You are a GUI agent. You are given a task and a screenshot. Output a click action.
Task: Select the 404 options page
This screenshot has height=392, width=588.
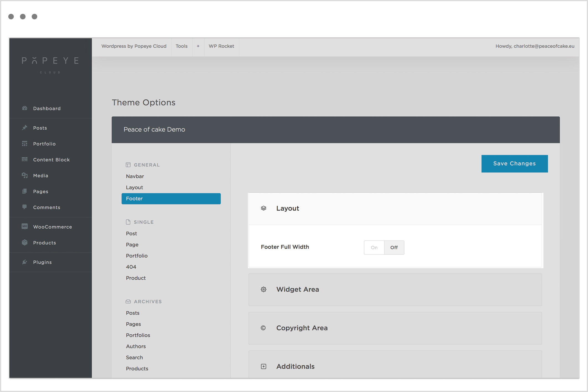tap(131, 267)
